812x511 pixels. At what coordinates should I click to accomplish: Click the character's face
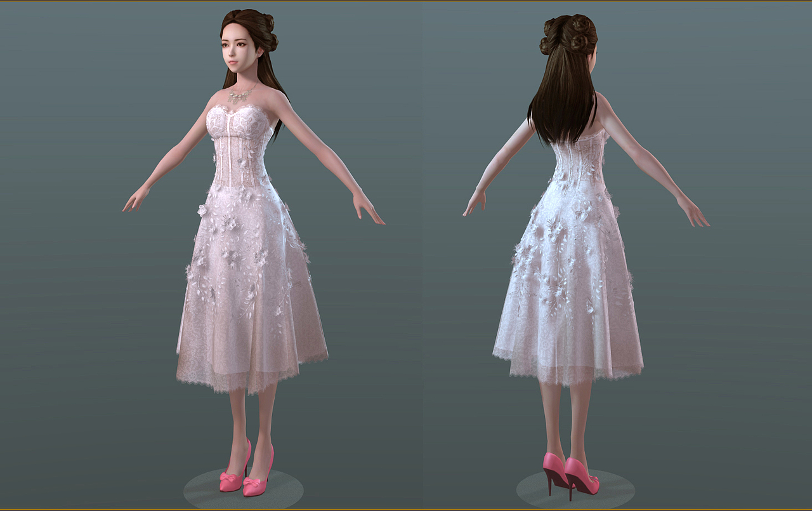tap(235, 51)
